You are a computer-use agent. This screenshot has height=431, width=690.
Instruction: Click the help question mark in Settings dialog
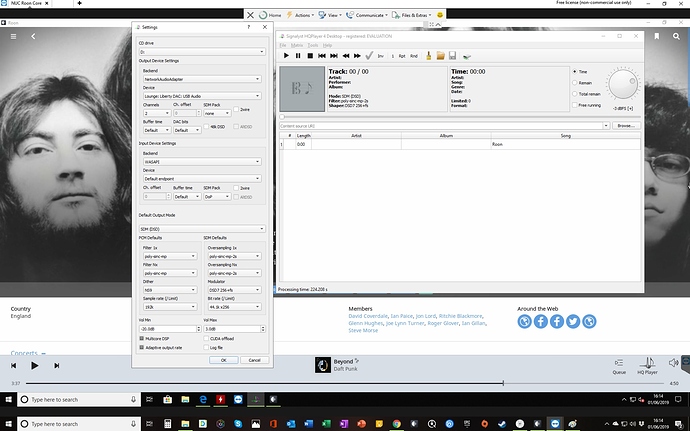coord(249,27)
